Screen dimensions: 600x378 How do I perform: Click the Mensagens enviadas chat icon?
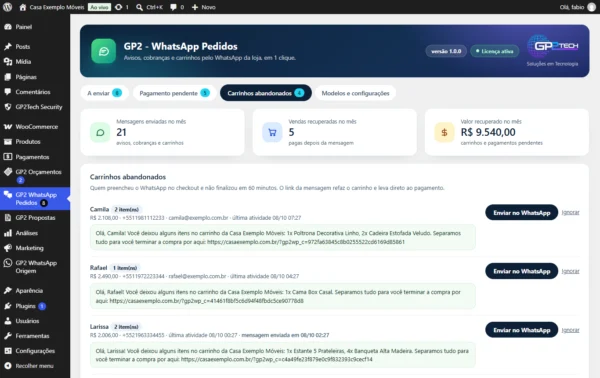[100, 132]
